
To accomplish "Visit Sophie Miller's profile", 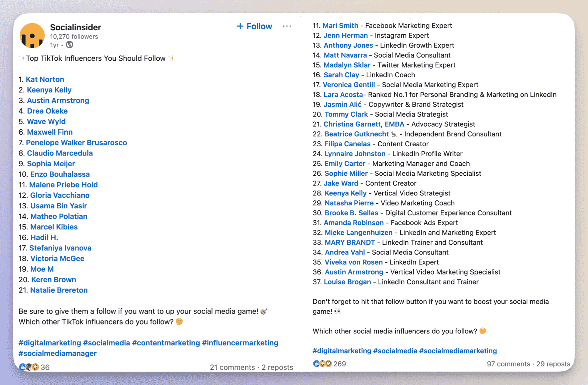I will tap(346, 173).
